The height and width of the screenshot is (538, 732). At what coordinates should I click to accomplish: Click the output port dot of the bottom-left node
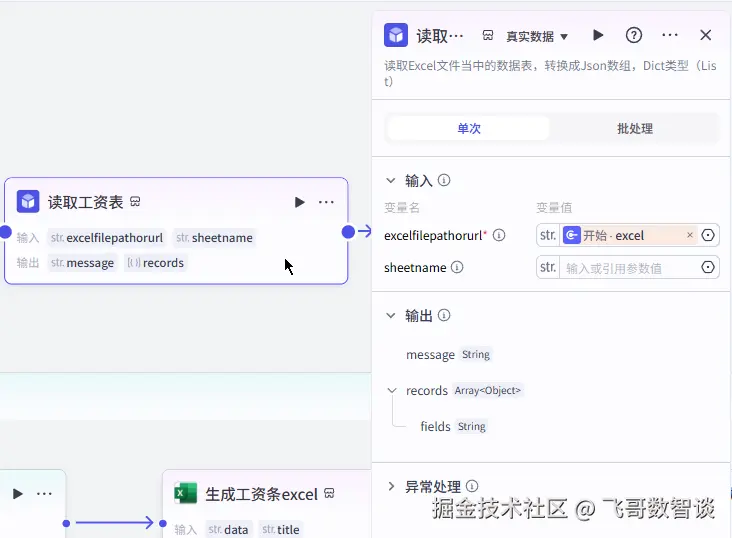coord(66,523)
